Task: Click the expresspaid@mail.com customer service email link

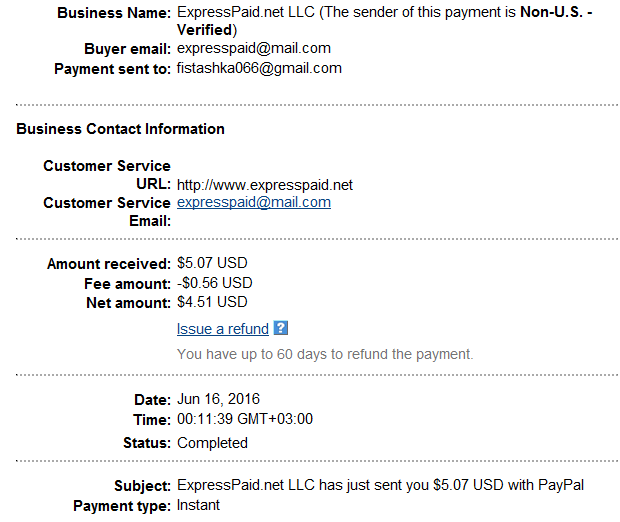Action: pyautogui.click(x=254, y=202)
